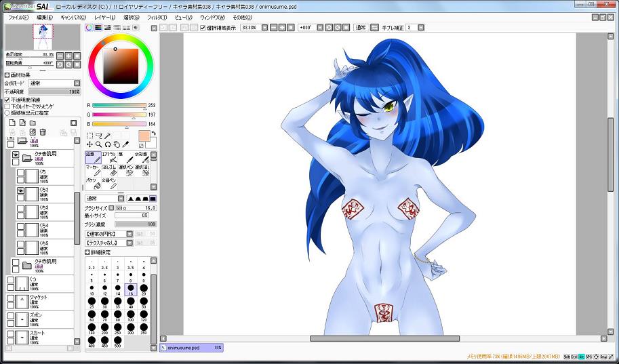The width and height of the screenshot is (619, 364).
Task: Open the 合成モード blend mode dropdown
Action: 53,83
